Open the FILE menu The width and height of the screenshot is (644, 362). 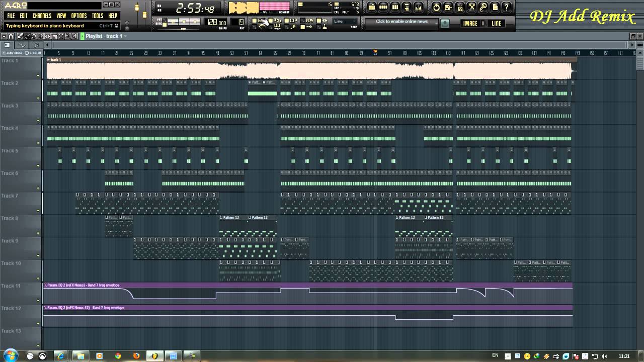(11, 16)
